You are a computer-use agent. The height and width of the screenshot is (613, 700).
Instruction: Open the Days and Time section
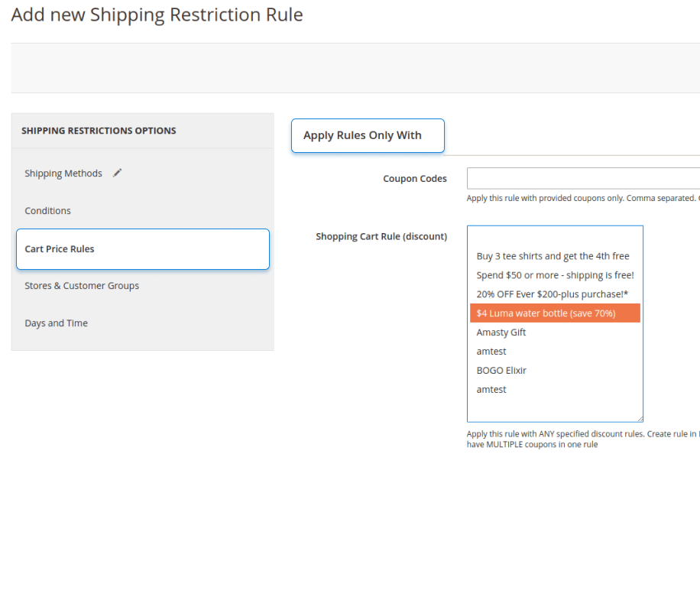56,323
